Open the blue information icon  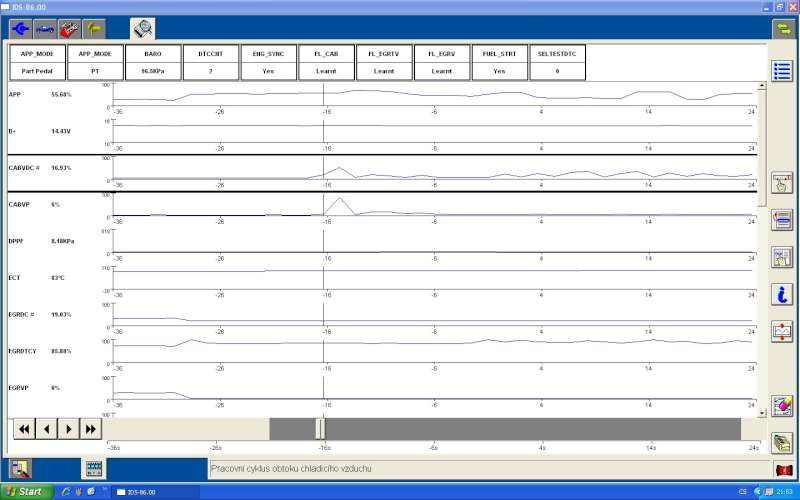(x=782, y=294)
